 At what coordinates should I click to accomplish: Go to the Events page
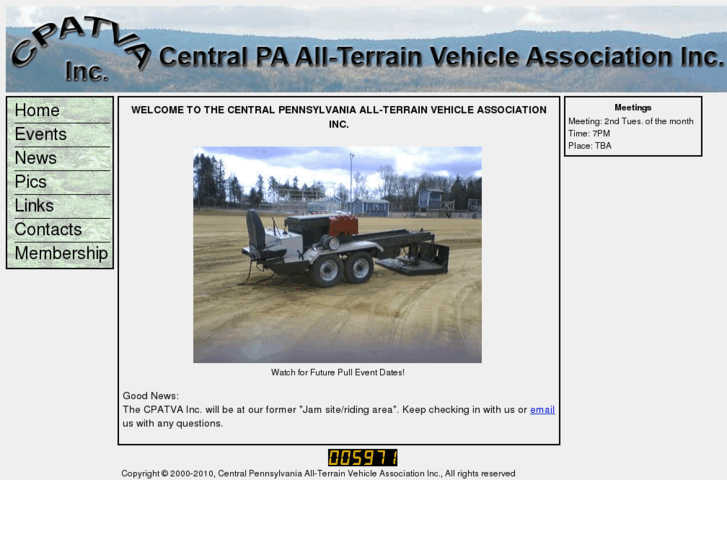pyautogui.click(x=41, y=134)
